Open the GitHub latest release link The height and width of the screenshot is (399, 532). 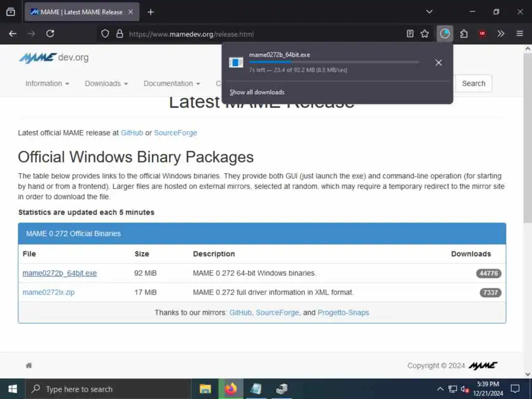(x=132, y=132)
